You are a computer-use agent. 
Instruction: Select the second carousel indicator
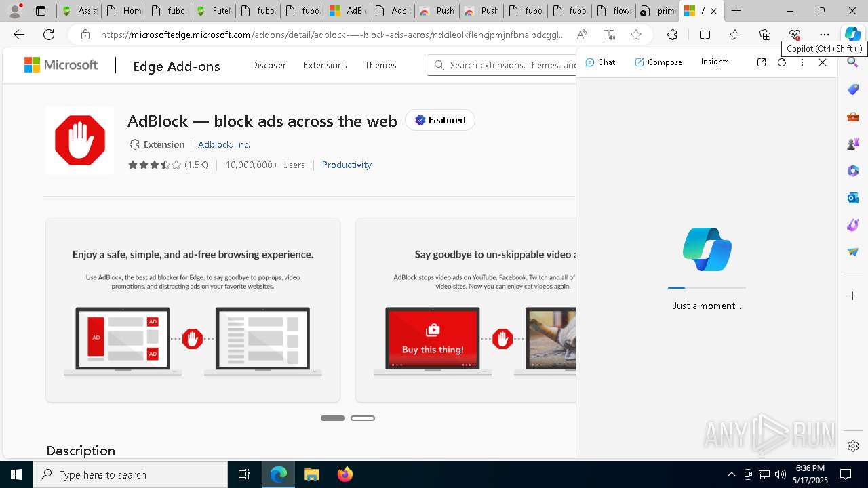click(x=363, y=418)
